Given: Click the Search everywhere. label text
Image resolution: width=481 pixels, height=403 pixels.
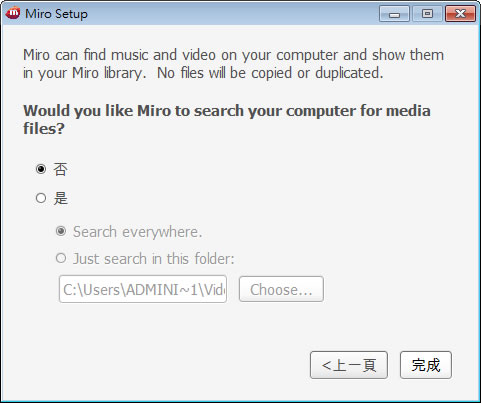Looking at the screenshot, I should (x=138, y=232).
